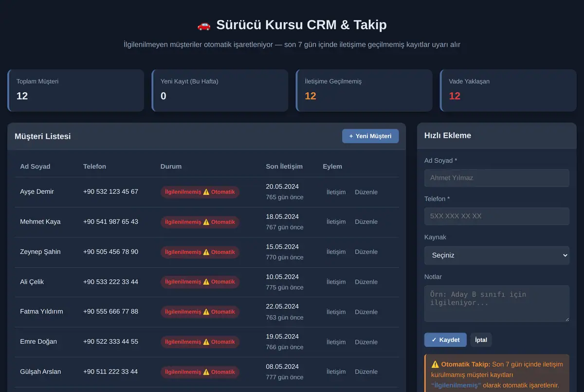This screenshot has width=584, height=392.
Task: Click Emre Doğan's İlgilenilmemiş status badge
Action: tap(200, 342)
